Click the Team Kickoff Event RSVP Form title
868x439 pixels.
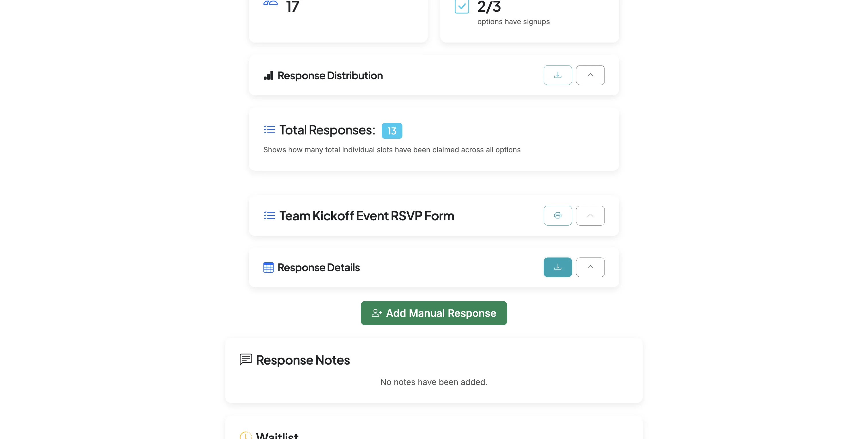click(x=367, y=216)
